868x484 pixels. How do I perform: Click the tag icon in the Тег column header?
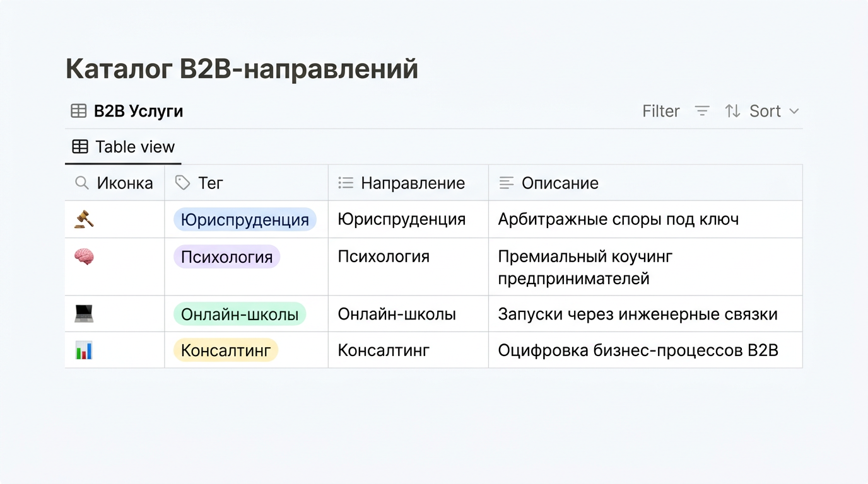coord(183,183)
